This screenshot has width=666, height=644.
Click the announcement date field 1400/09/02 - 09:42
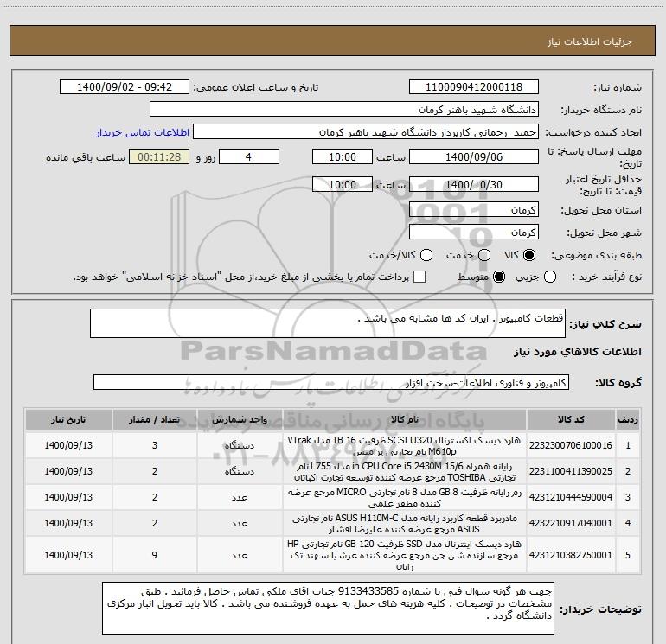[x=125, y=87]
